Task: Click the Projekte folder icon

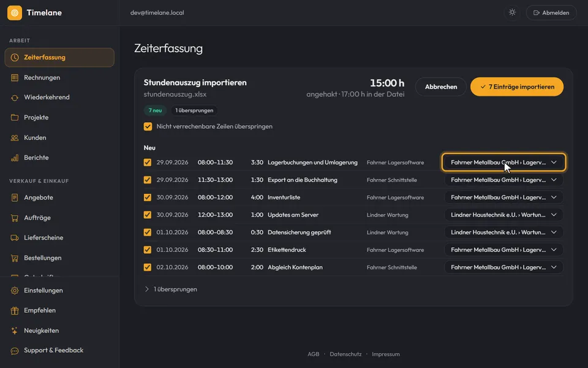Action: click(15, 118)
